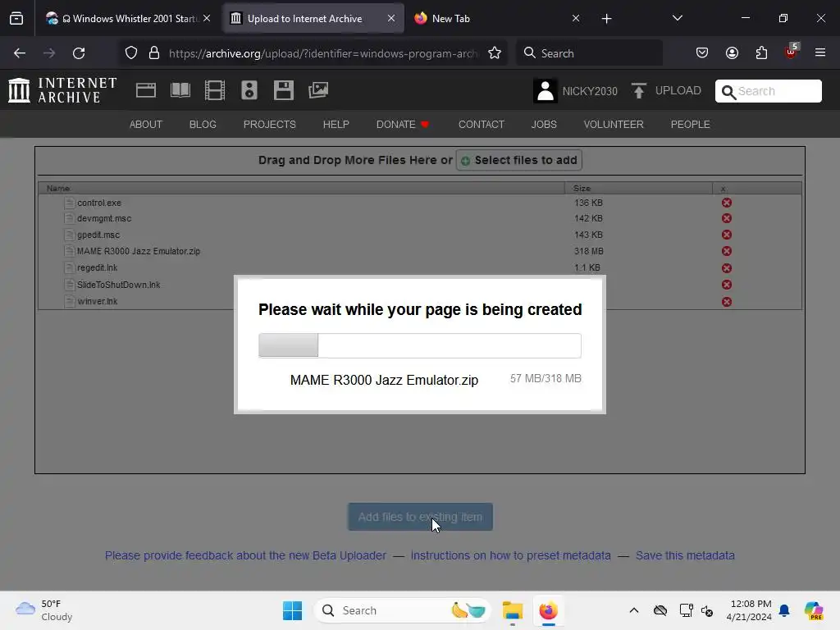840x630 pixels.
Task: Bookmark this page with star icon
Action: [x=495, y=53]
